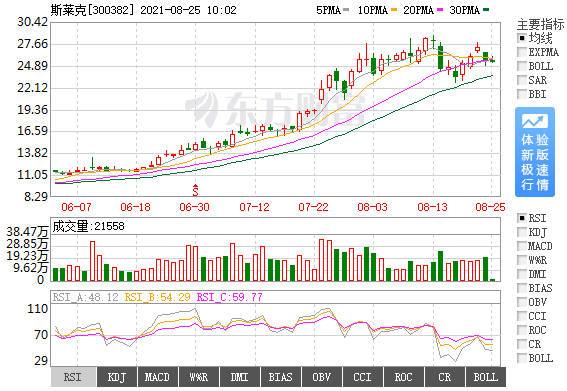Click the 5PMA gray legend swatch
The height and width of the screenshot is (391, 567).
346,10
